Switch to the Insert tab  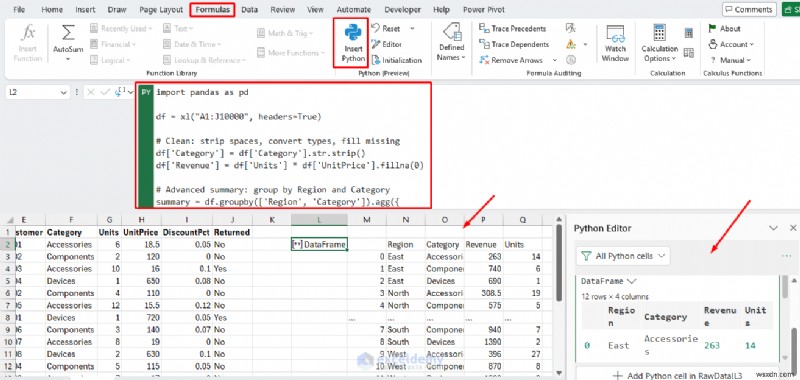click(85, 10)
